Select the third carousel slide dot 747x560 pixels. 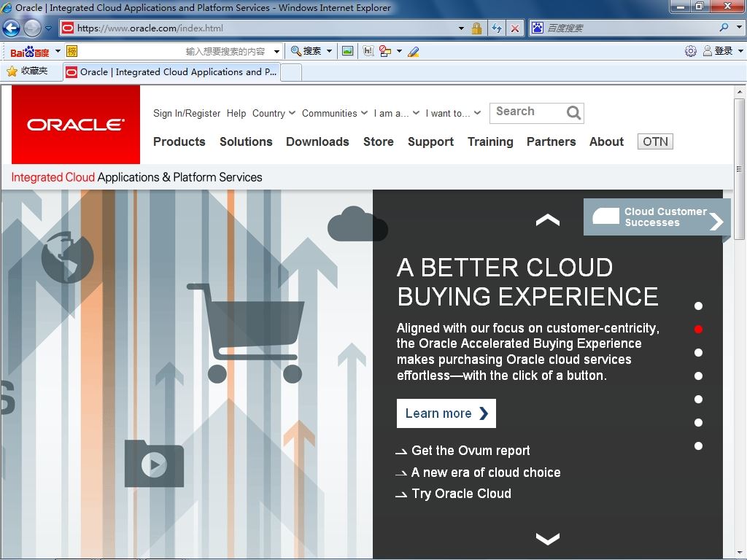(x=698, y=352)
